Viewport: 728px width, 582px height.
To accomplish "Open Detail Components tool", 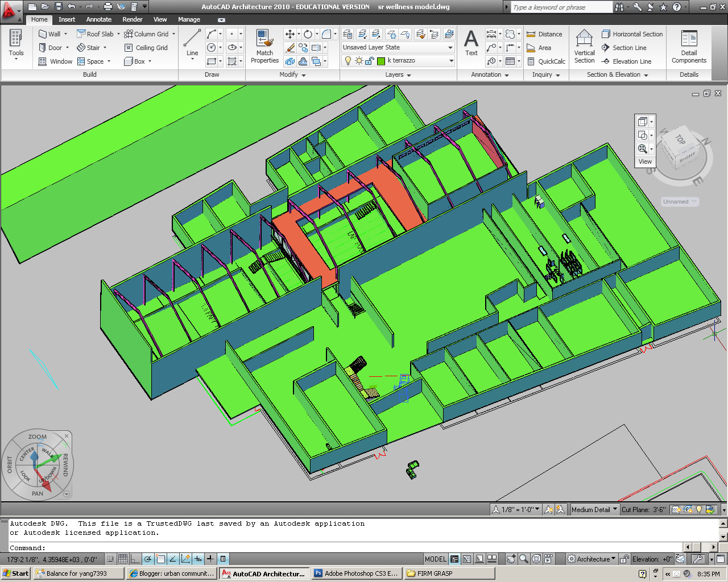I will (x=689, y=47).
